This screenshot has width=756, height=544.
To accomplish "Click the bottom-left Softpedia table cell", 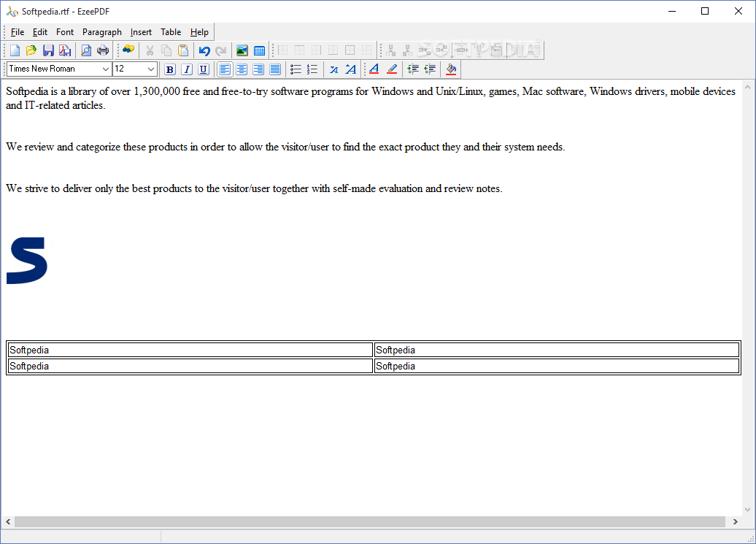I will pos(190,366).
